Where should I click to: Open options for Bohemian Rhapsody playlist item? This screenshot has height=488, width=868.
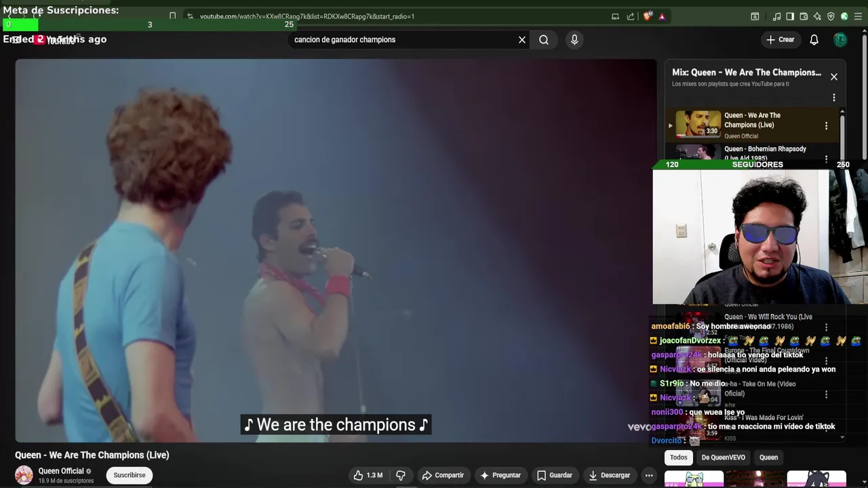pyautogui.click(x=826, y=159)
